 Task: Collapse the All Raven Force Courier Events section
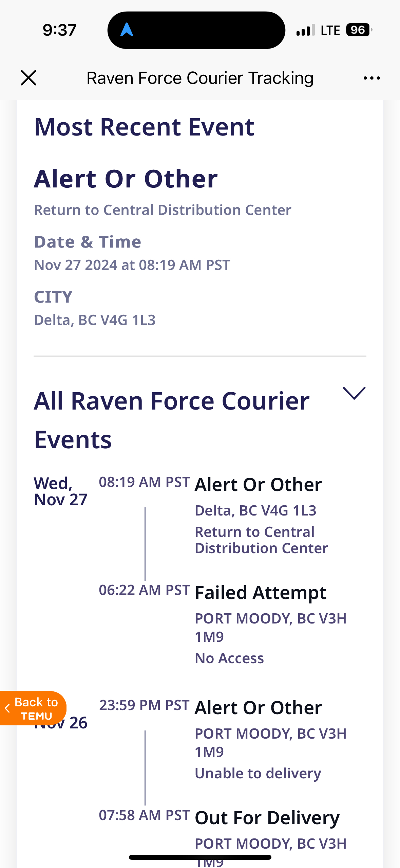354,393
